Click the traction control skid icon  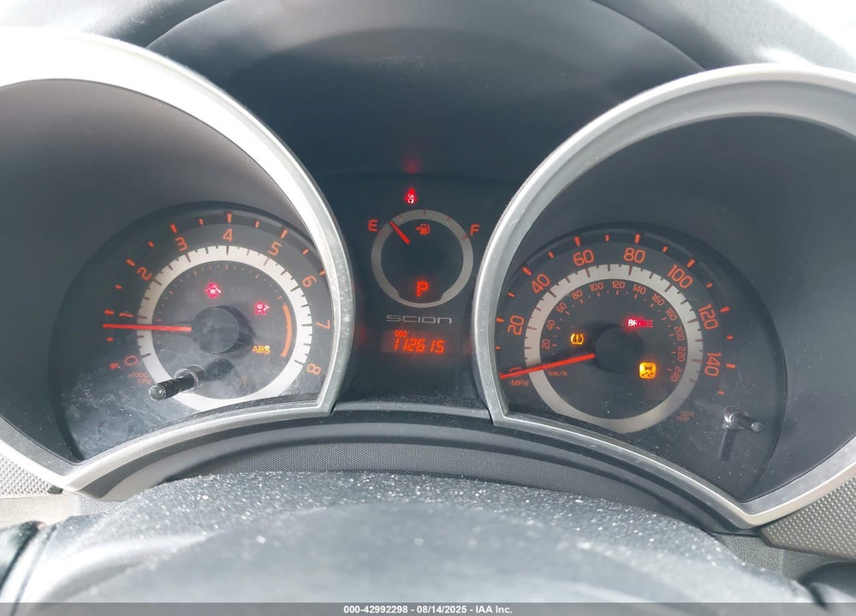coord(647,370)
